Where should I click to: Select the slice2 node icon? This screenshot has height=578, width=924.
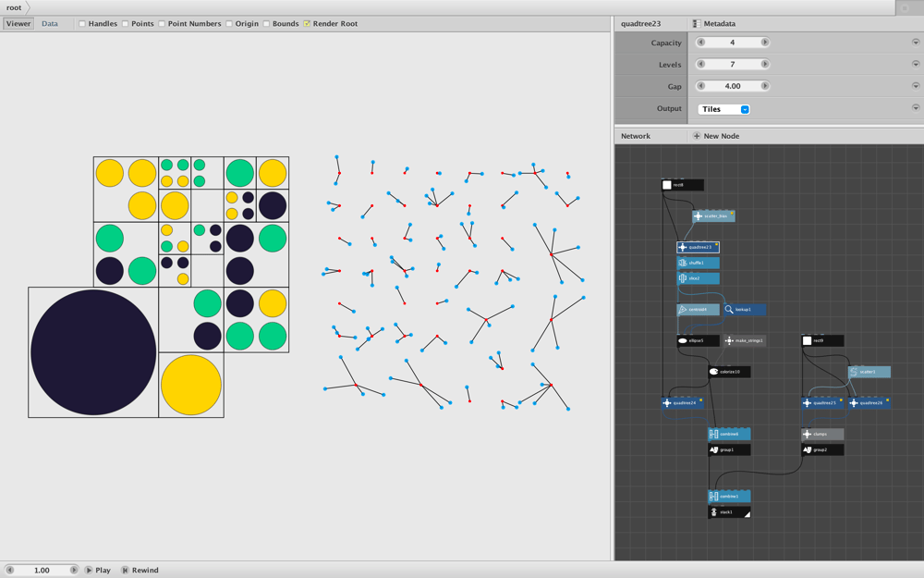[683, 278]
